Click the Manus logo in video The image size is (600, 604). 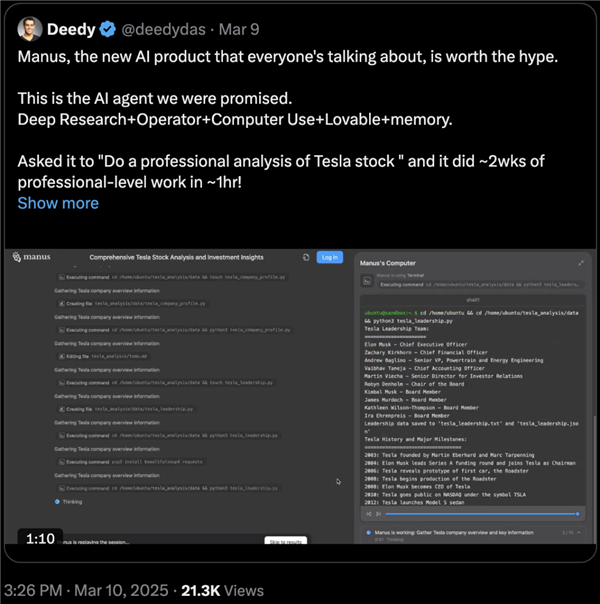tap(31, 257)
